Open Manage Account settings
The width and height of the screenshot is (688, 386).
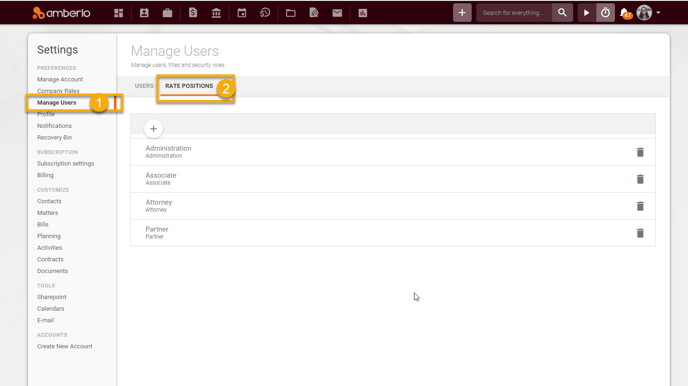tap(60, 79)
